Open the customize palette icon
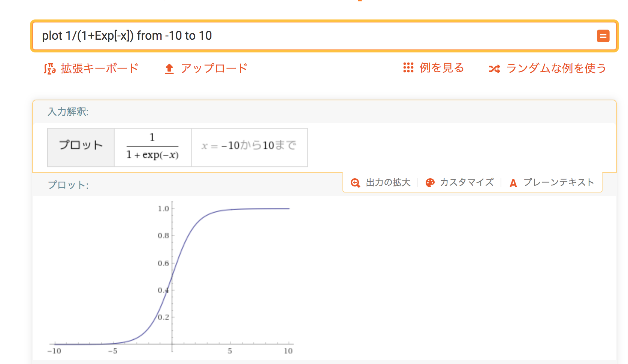The height and width of the screenshot is (364, 628). [430, 182]
